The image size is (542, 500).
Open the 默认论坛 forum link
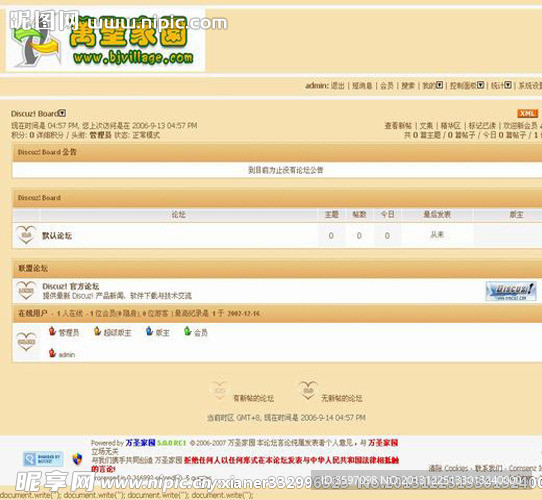pyautogui.click(x=57, y=236)
